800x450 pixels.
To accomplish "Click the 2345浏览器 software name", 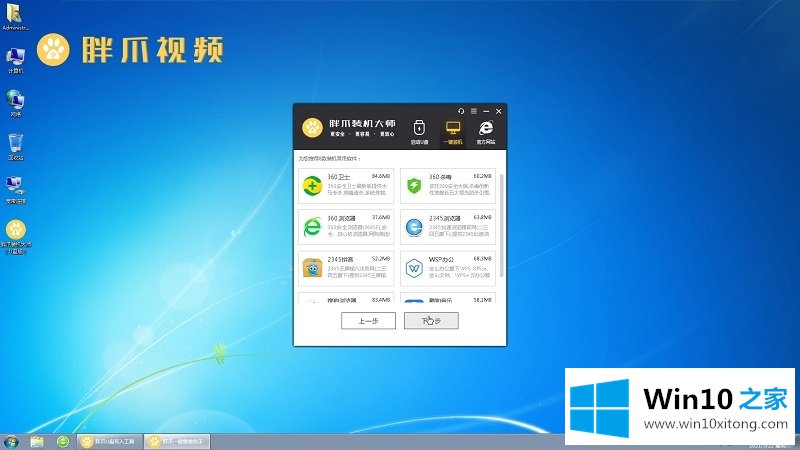I will [x=445, y=218].
